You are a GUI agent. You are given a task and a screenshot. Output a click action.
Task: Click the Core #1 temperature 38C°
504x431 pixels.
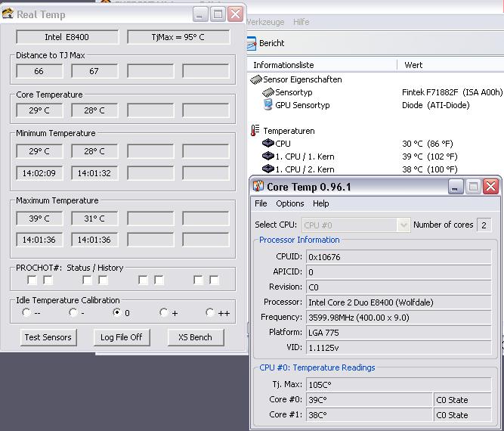click(x=369, y=415)
